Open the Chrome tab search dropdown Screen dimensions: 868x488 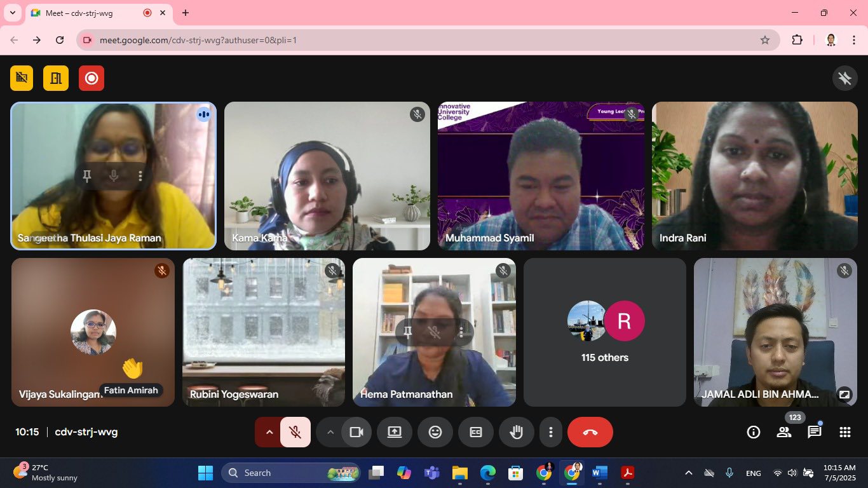click(x=12, y=13)
